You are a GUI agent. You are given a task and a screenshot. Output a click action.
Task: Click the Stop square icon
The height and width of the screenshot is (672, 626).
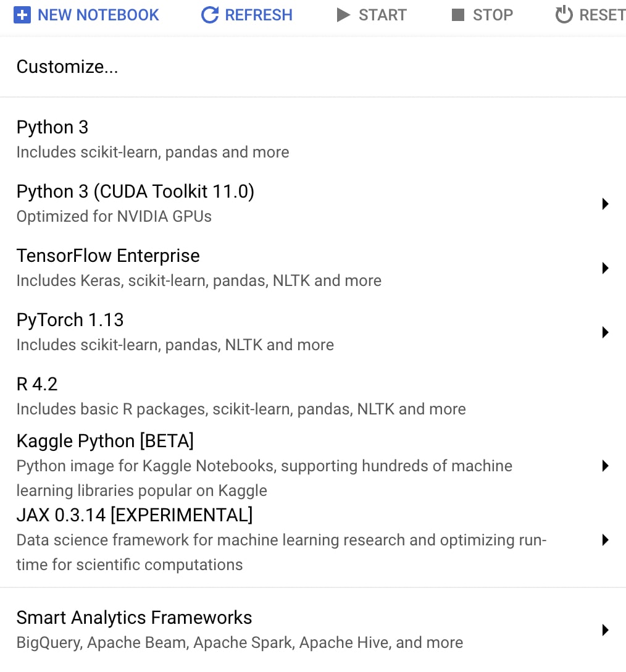pyautogui.click(x=458, y=15)
